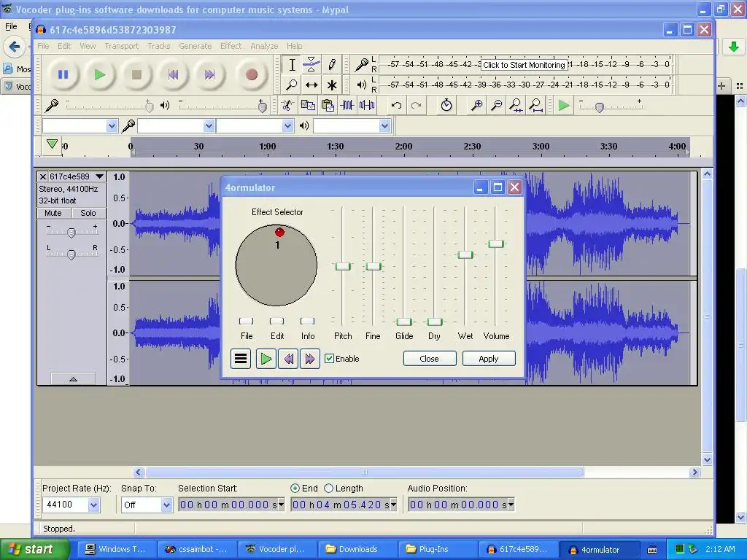The image size is (747, 560).
Task: Click the Undo arrow icon
Action: (396, 106)
